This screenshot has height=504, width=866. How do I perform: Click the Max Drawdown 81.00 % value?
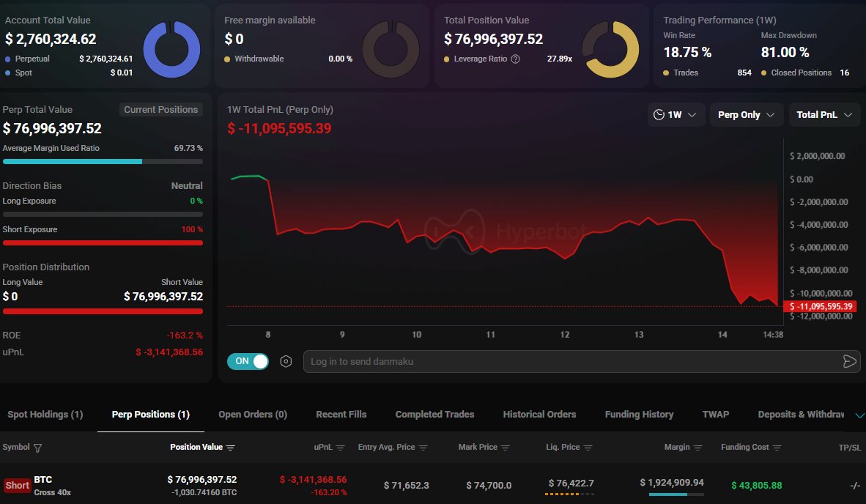point(785,53)
